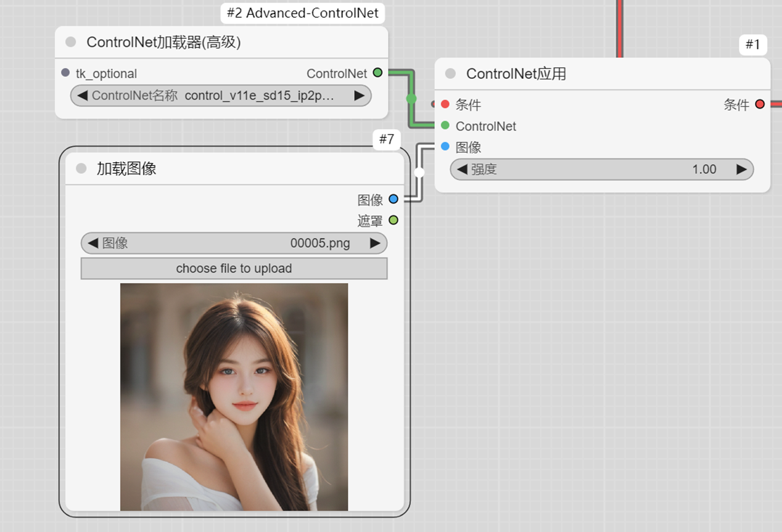The height and width of the screenshot is (532, 782).
Task: Collapse the 加载图像 node via its gray dot
Action: click(x=81, y=168)
